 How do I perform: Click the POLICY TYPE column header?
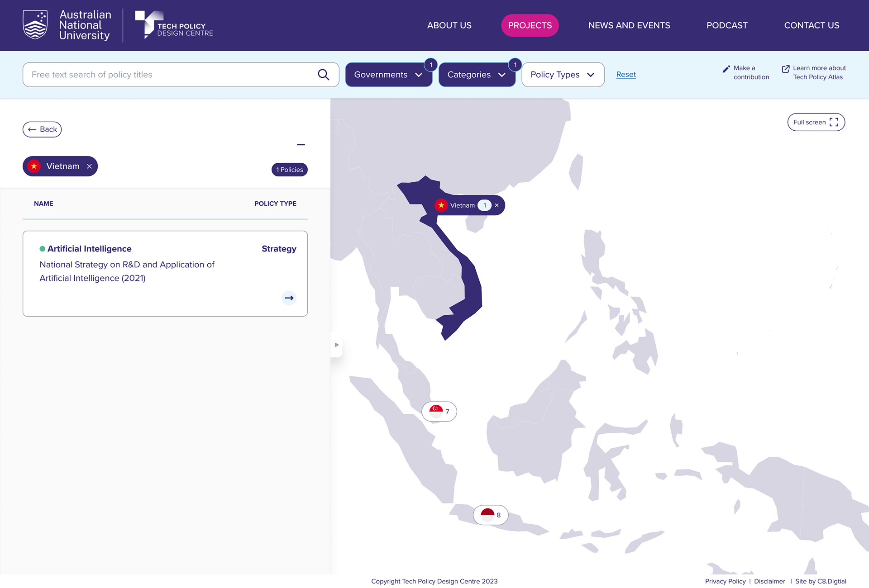tap(275, 204)
